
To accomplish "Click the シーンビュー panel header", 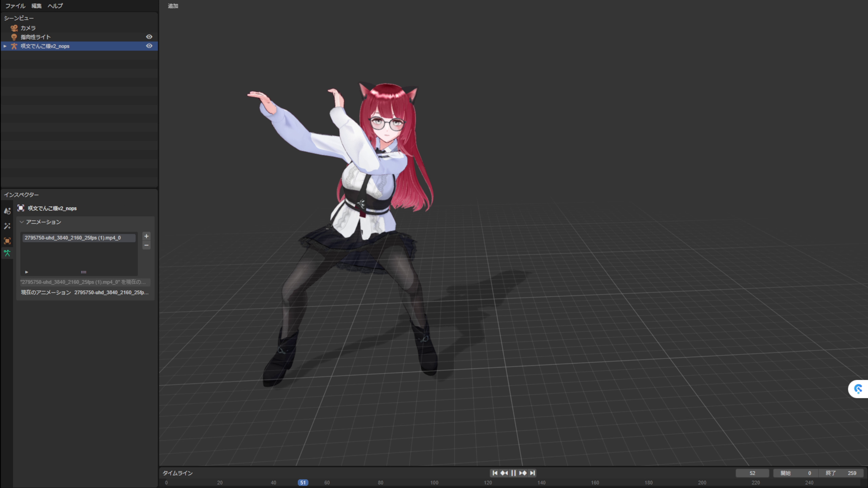I will coord(19,18).
